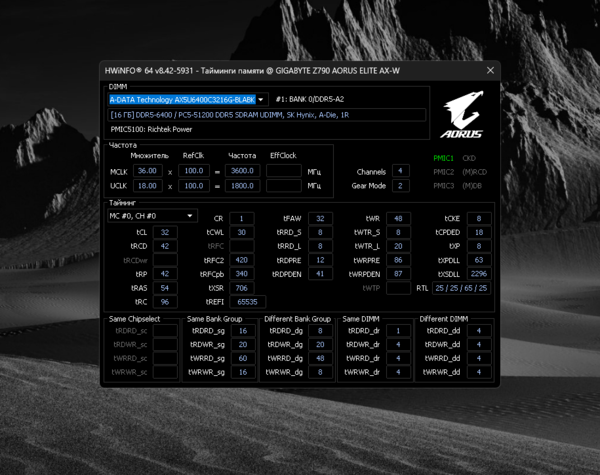Click the tRDPRE value 12
Viewport: 600px width, 475px height.
(320, 260)
